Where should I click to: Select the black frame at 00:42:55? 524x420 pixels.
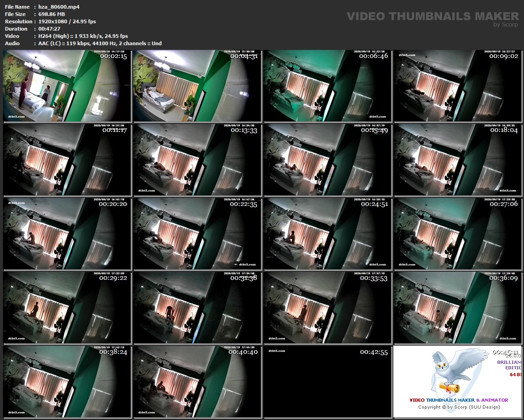(x=328, y=382)
